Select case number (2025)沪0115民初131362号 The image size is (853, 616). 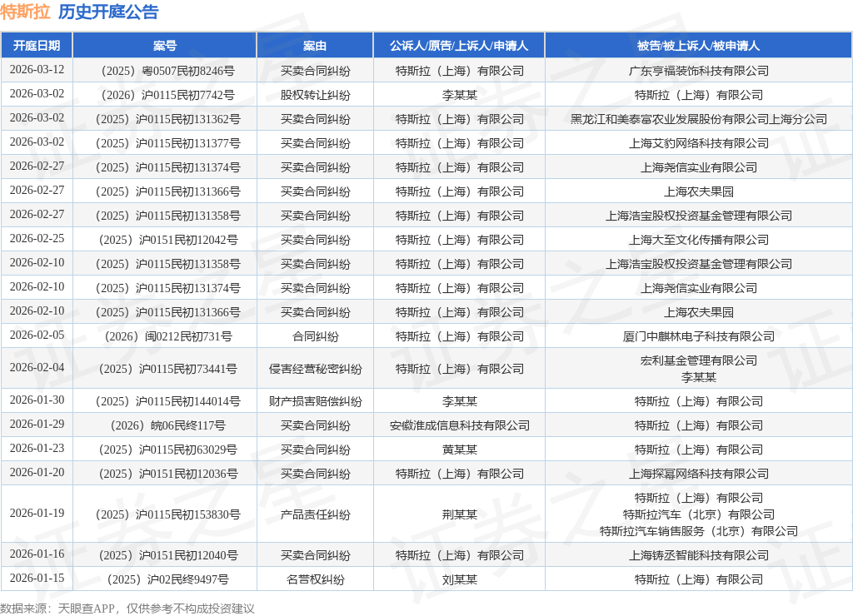(167, 119)
